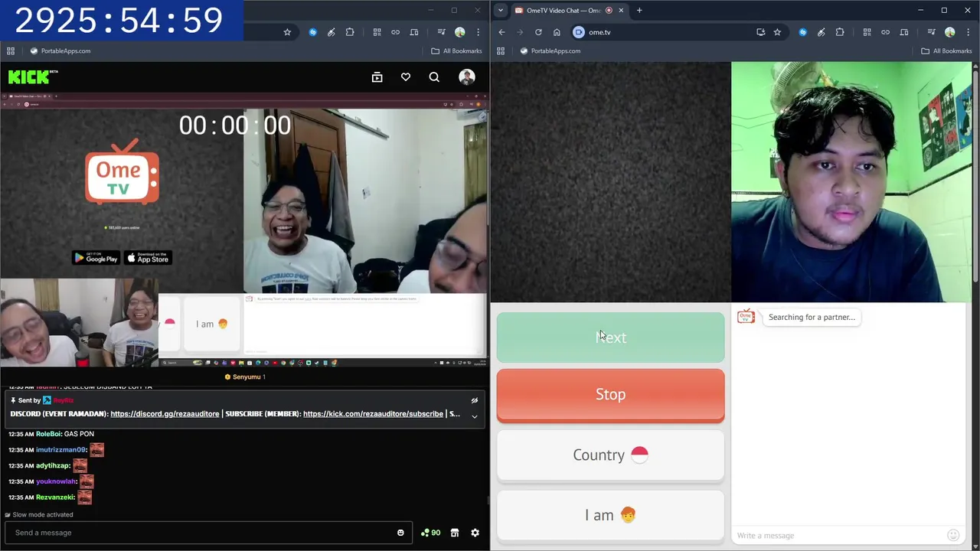The width and height of the screenshot is (980, 551).
Task: Focus the Write a message field
Action: click(x=839, y=536)
